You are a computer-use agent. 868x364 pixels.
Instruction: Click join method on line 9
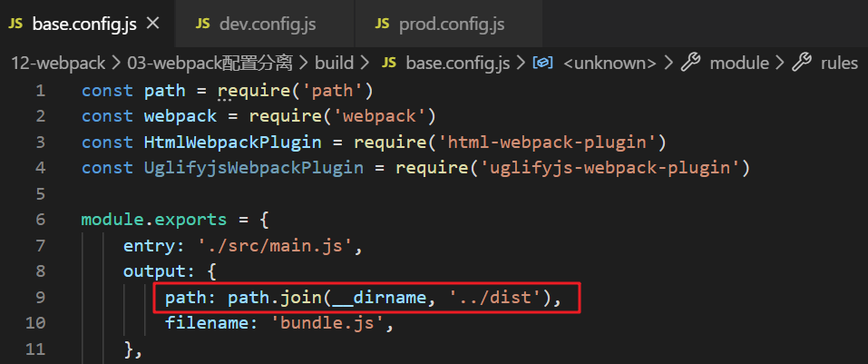coord(300,298)
